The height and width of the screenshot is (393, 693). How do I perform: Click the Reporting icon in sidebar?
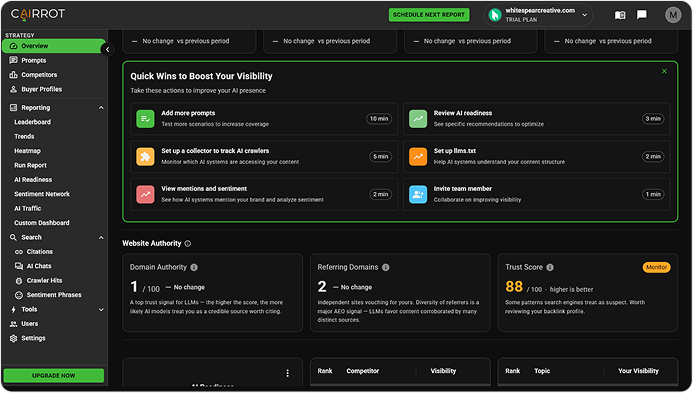(14, 107)
